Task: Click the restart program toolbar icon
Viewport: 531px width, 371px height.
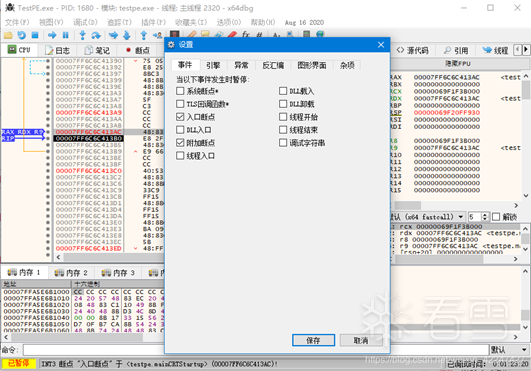Action: 21,35
